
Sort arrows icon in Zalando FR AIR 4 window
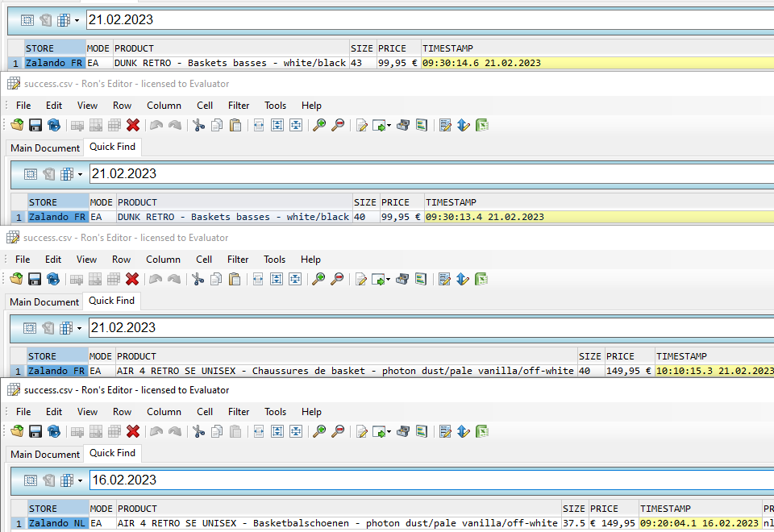(x=463, y=280)
